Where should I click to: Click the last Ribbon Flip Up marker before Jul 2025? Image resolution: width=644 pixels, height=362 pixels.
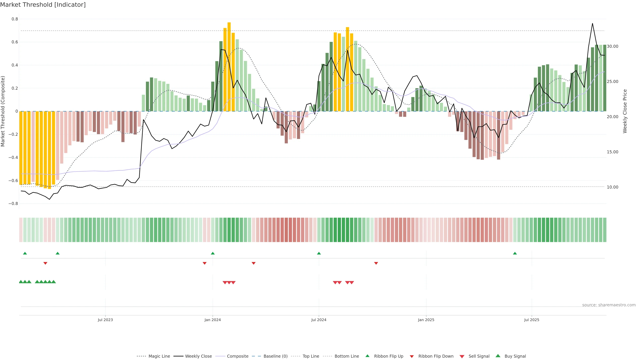click(x=515, y=253)
